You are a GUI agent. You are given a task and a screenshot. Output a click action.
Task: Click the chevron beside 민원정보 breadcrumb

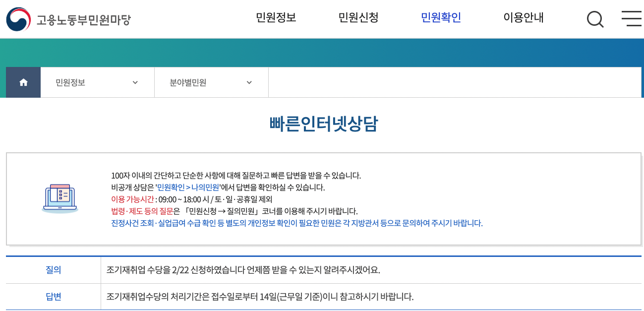point(135,82)
